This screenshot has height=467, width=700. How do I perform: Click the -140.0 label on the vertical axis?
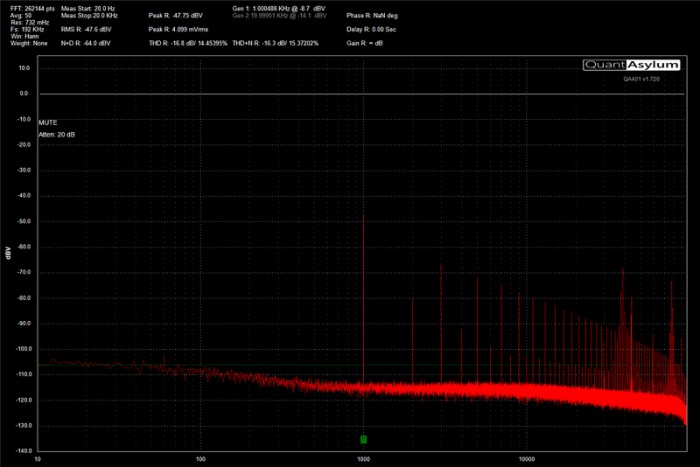[22, 450]
